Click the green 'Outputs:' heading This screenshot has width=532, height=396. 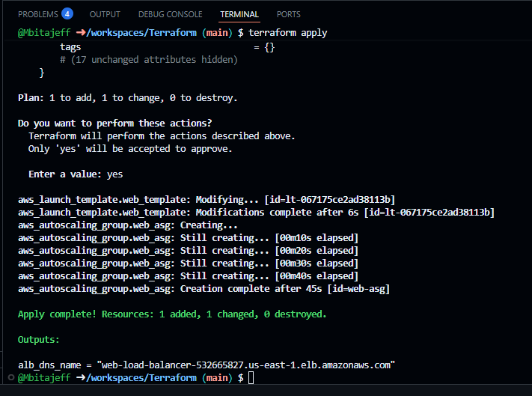coord(39,340)
